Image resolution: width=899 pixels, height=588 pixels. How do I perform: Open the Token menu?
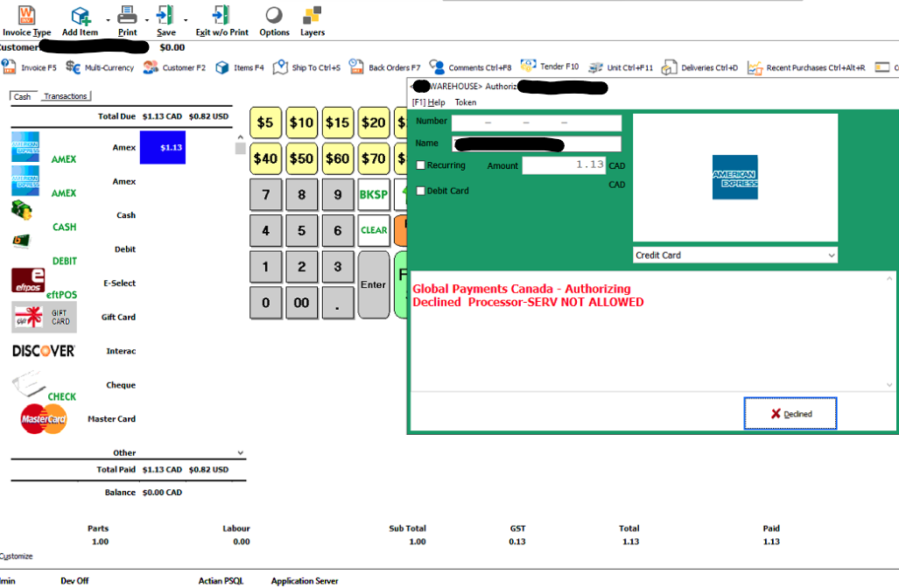(466, 102)
